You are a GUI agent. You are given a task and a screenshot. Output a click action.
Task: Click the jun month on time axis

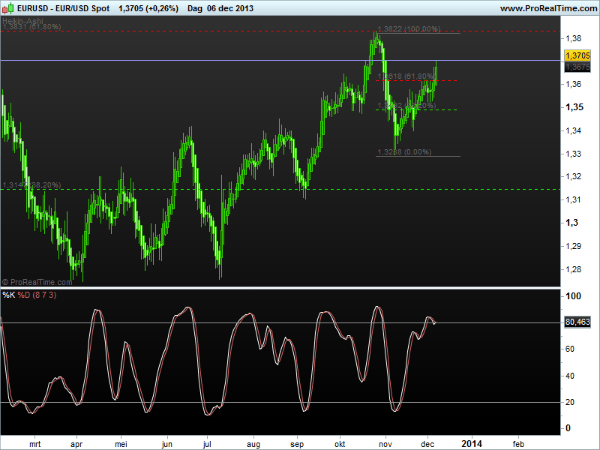[x=167, y=444]
